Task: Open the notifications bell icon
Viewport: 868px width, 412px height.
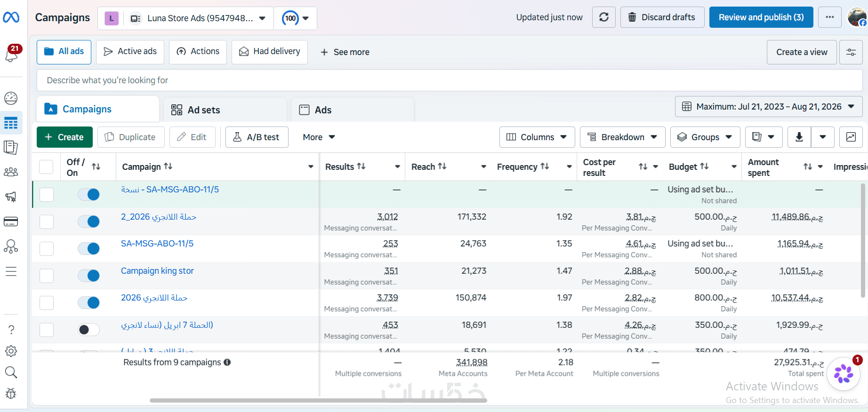Action: (11, 54)
